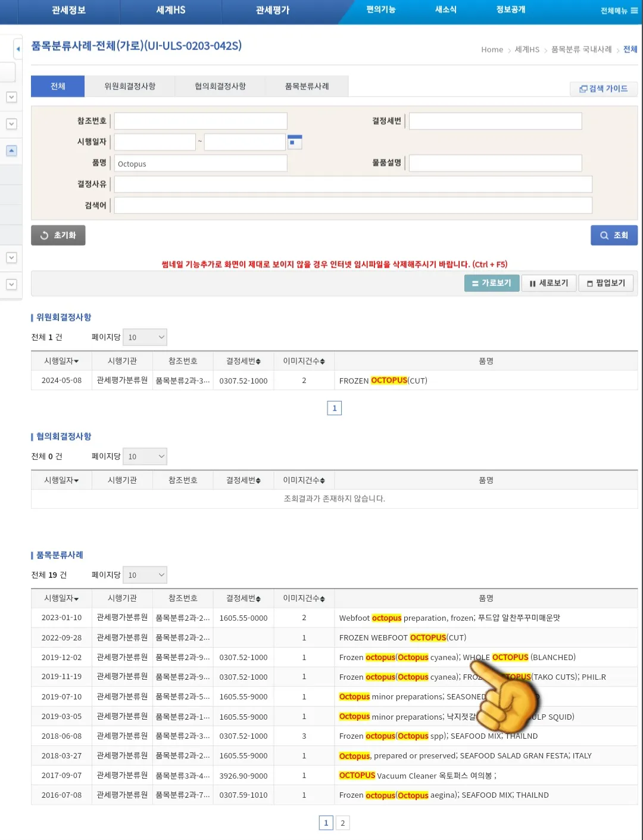Open the 페이지당 dropdown in 품목분류사례 section
Viewport: 643px width, 840px height.
(145, 574)
